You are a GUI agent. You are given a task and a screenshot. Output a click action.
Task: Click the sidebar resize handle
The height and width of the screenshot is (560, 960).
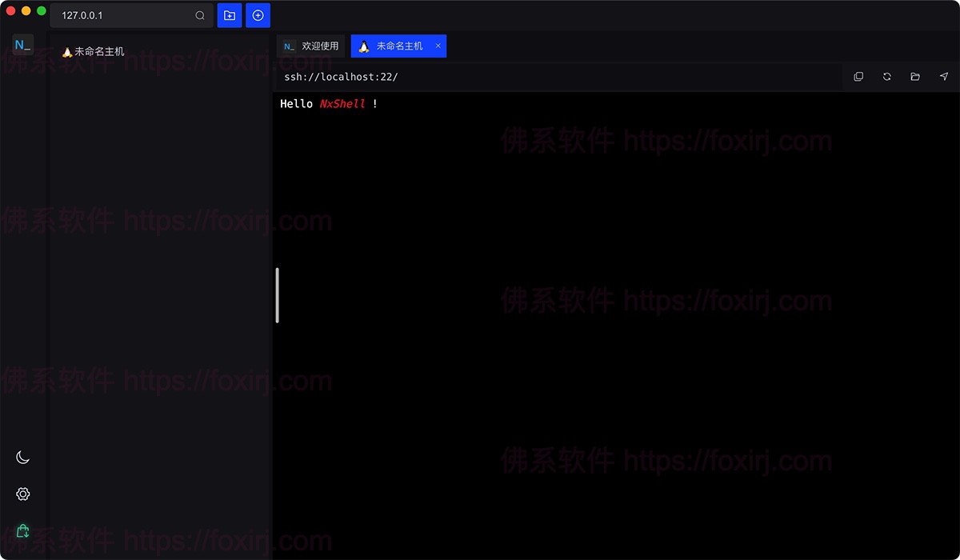tap(277, 295)
